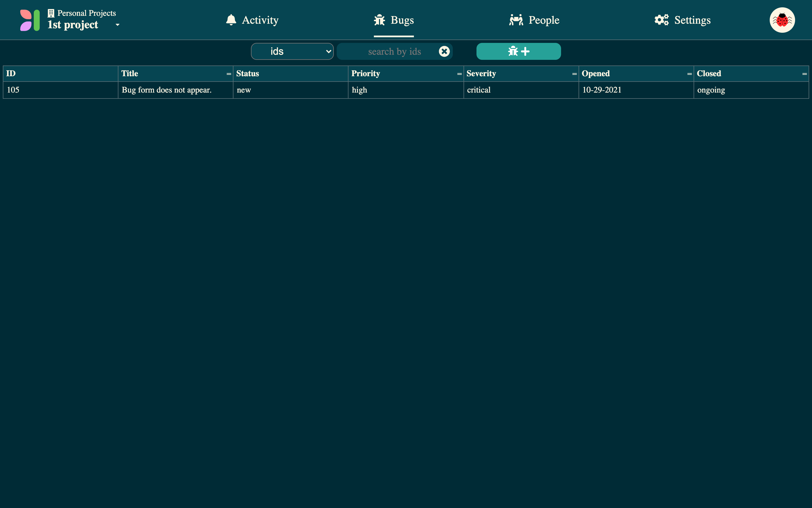Click the 'critical' severity cell

521,90
